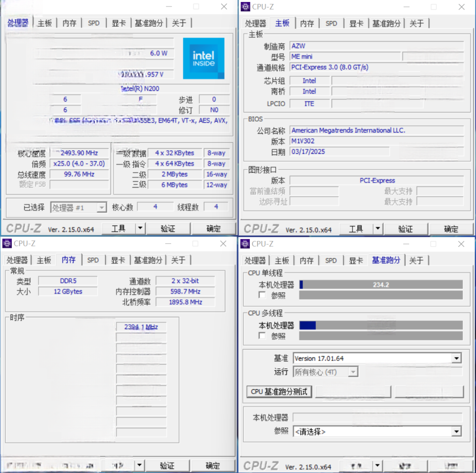Click 确定 button in the memory window
This screenshot has height=473, width=476.
click(x=213, y=465)
